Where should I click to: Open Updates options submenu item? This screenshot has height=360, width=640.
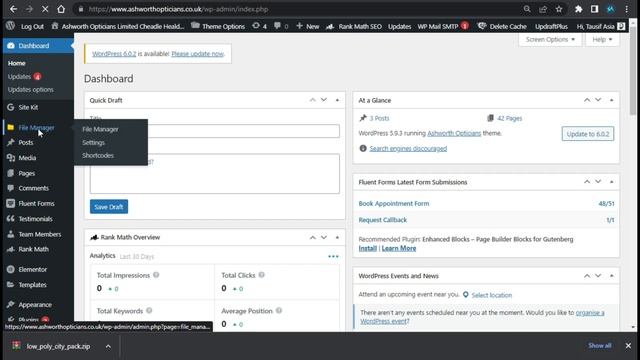pyautogui.click(x=31, y=89)
